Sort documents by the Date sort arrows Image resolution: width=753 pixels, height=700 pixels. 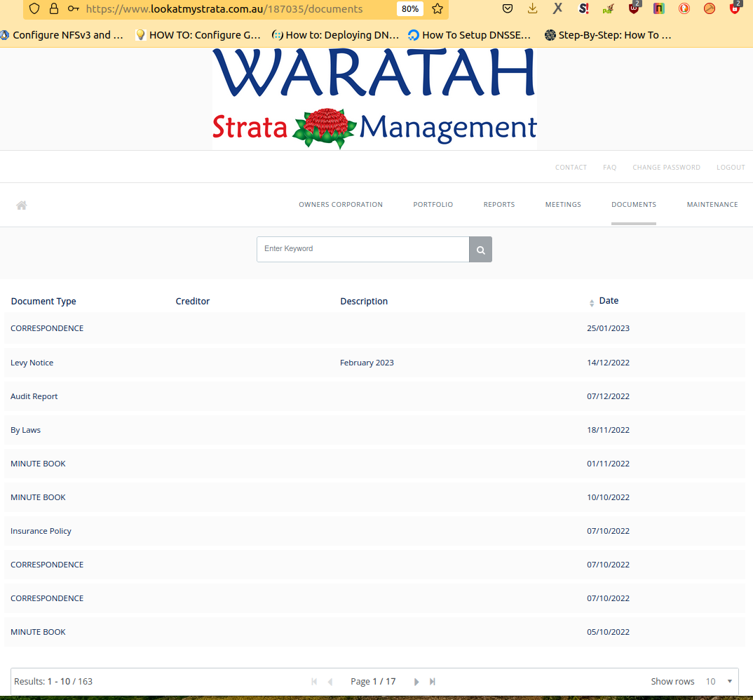(x=592, y=303)
